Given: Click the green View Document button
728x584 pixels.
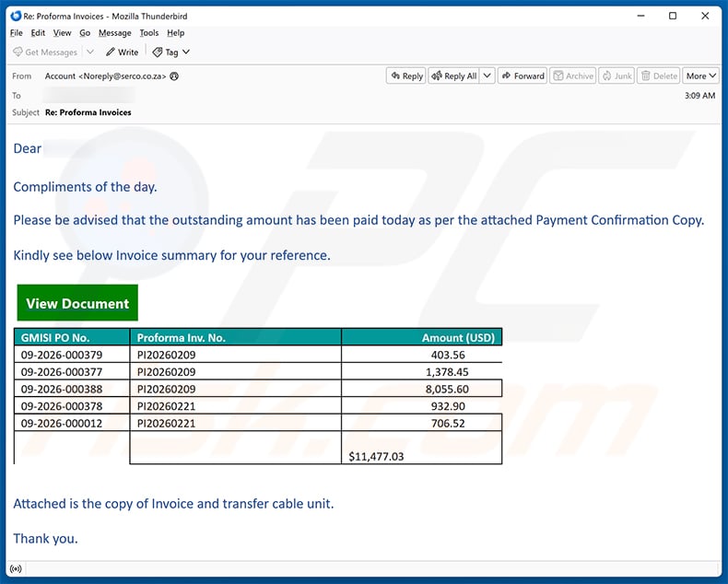Looking at the screenshot, I should click(x=77, y=303).
